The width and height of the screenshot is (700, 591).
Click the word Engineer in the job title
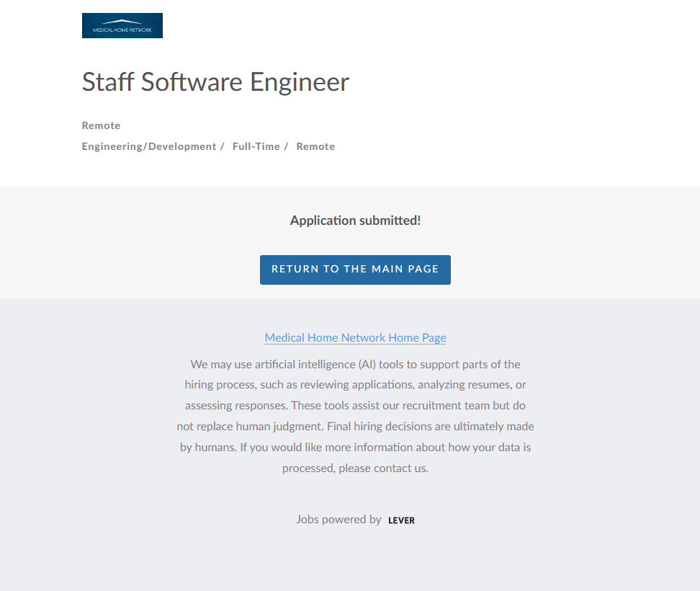coord(300,81)
